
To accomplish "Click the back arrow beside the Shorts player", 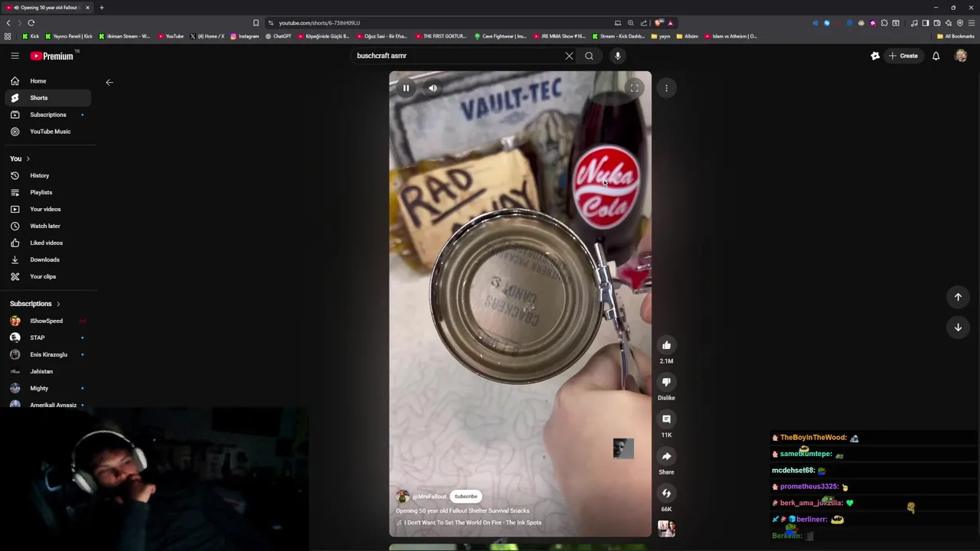I will [x=109, y=82].
